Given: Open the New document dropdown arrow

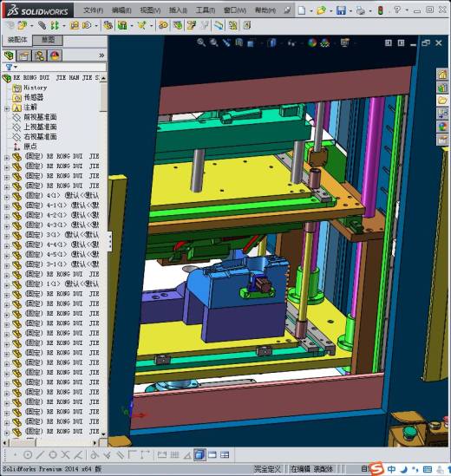Looking at the screenshot, I should click(x=311, y=11).
